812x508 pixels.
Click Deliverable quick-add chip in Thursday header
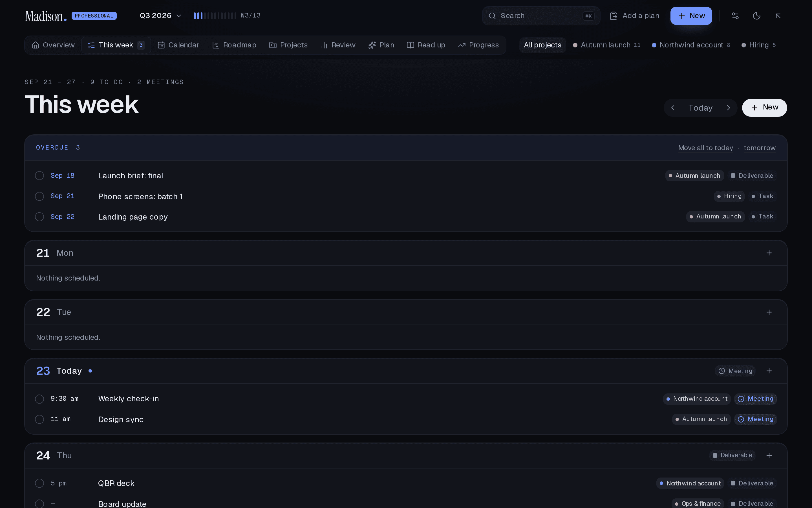pos(732,455)
